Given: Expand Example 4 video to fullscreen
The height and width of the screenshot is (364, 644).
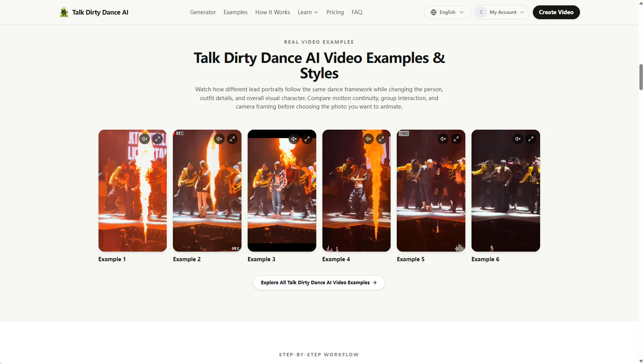Looking at the screenshot, I should pyautogui.click(x=381, y=139).
